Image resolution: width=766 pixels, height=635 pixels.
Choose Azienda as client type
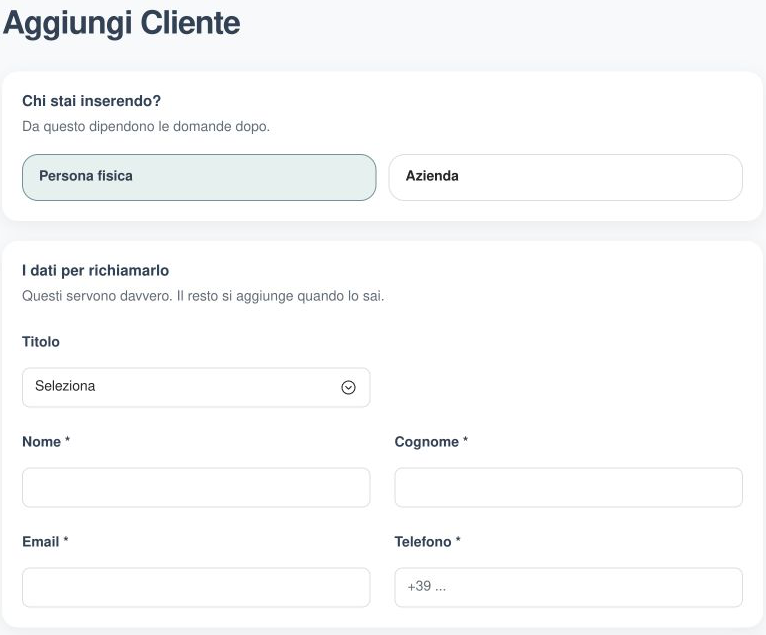point(566,177)
